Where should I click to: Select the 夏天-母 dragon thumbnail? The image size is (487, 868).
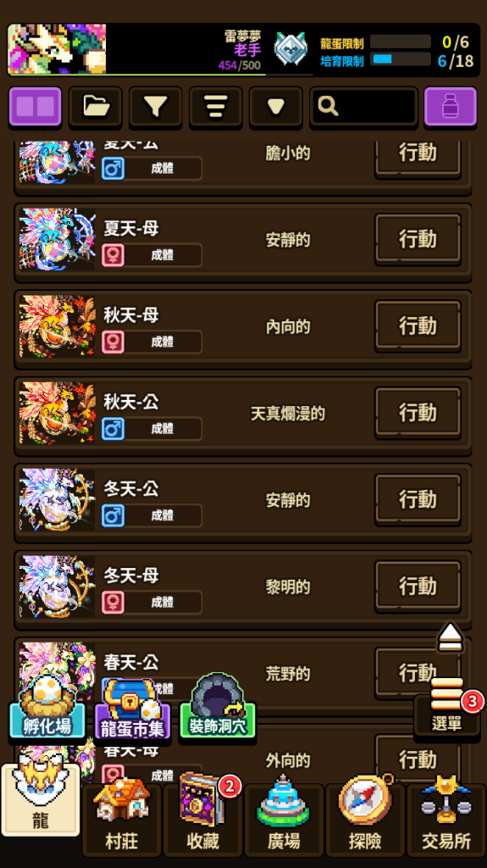coord(57,239)
